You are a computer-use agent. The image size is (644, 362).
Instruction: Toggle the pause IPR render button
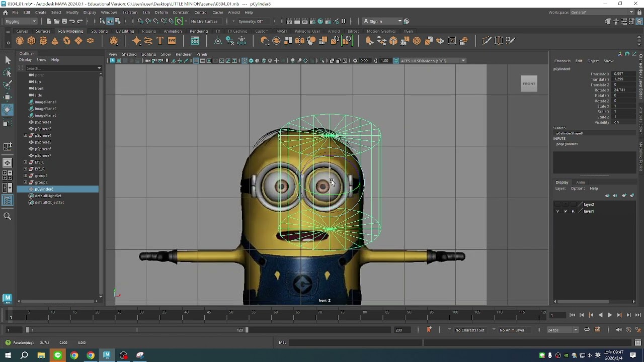click(344, 21)
